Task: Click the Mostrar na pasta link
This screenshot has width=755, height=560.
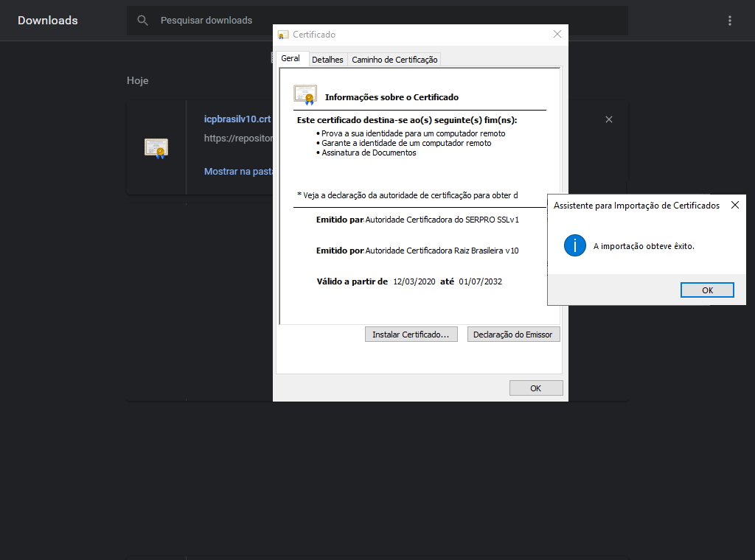Action: coord(238,172)
